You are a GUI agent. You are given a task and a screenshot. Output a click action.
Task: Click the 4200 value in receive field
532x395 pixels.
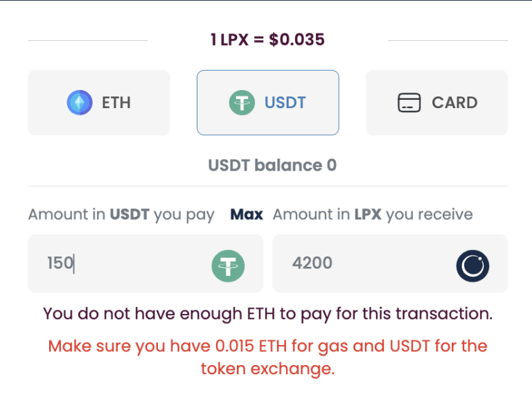tap(312, 263)
